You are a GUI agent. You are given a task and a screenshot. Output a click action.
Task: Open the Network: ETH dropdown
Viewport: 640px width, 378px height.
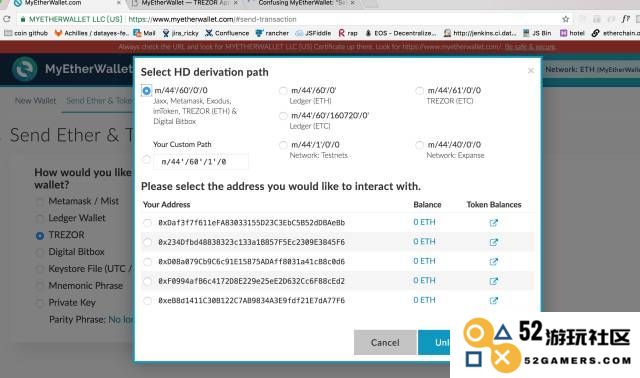[x=592, y=70]
